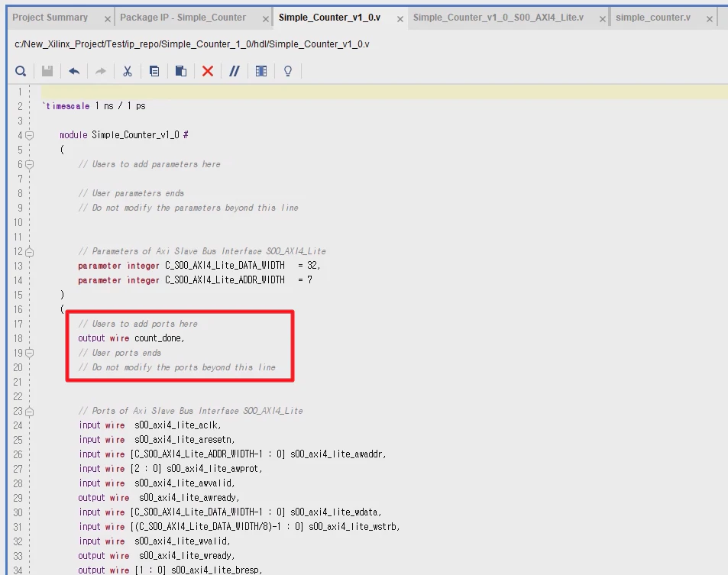Collapse the module fold marker at line 4

tap(29, 135)
